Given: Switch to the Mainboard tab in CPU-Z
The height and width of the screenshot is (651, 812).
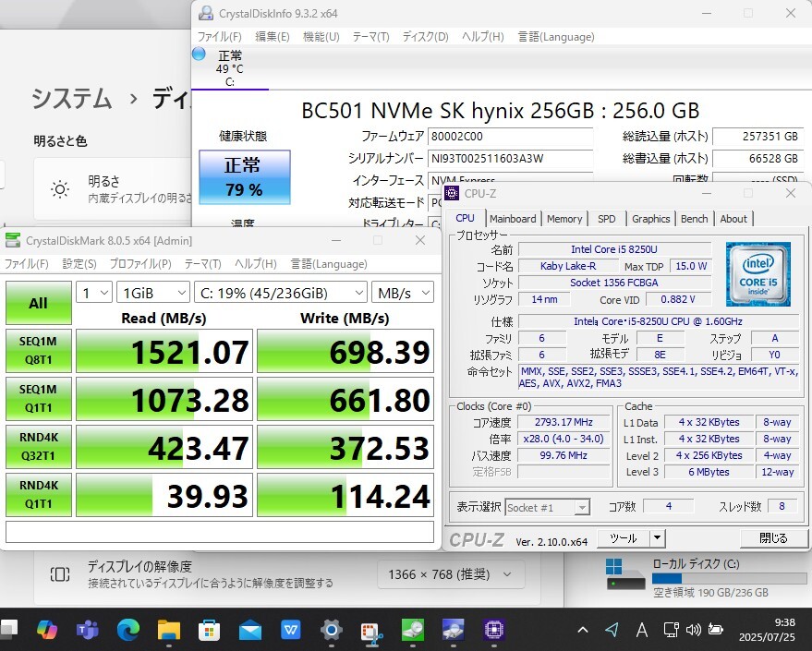Looking at the screenshot, I should [x=513, y=219].
